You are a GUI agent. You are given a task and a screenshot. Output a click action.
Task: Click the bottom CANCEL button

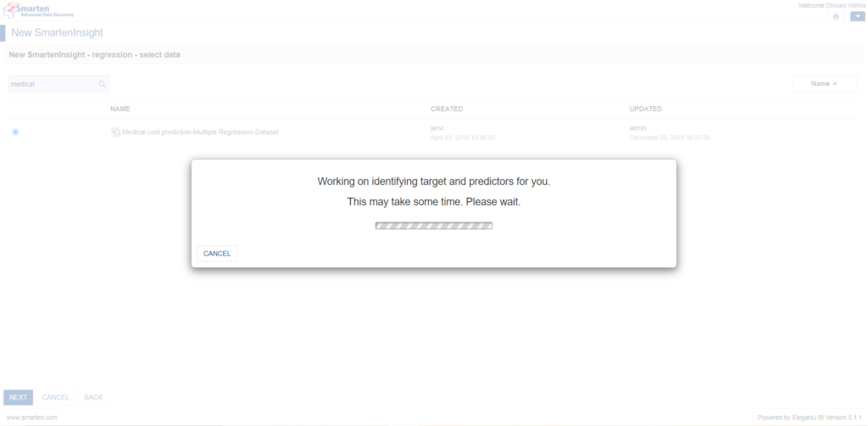(56, 397)
